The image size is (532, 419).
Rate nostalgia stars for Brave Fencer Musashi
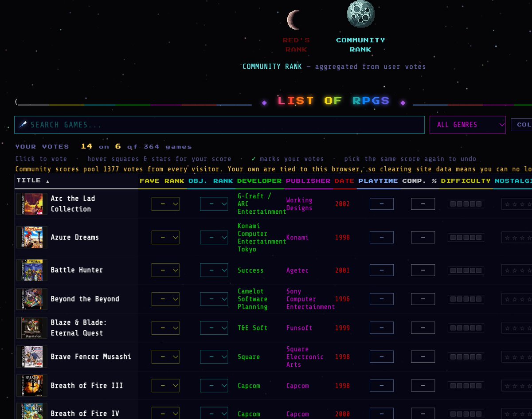point(517,356)
